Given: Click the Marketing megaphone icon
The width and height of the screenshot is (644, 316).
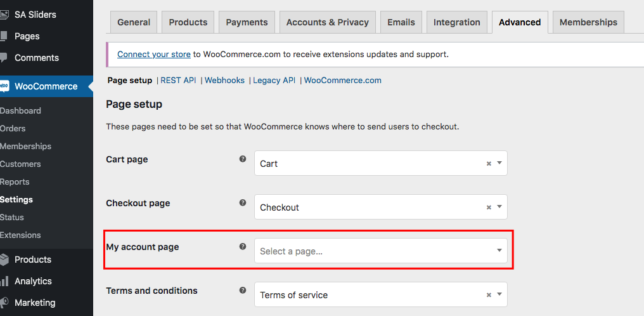Looking at the screenshot, I should tap(4, 303).
